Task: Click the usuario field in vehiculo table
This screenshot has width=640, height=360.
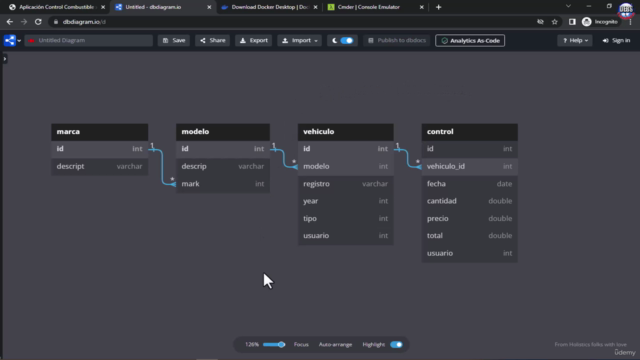Action: click(346, 236)
